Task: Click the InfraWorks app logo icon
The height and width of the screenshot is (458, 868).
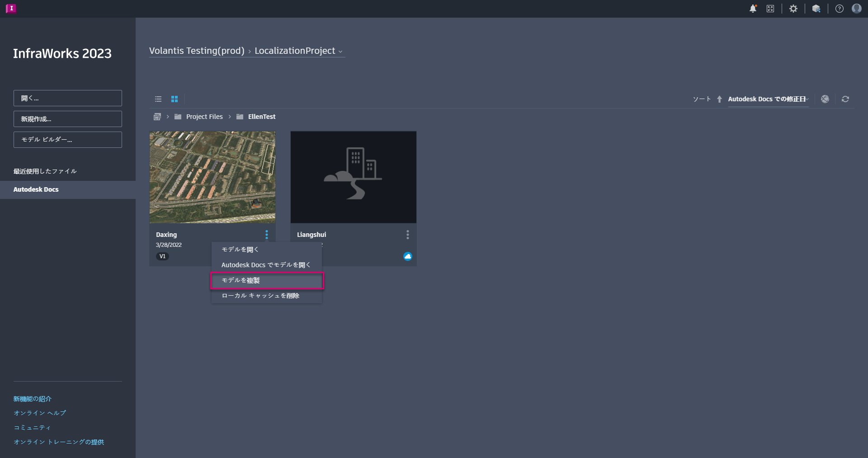Action: coord(11,9)
